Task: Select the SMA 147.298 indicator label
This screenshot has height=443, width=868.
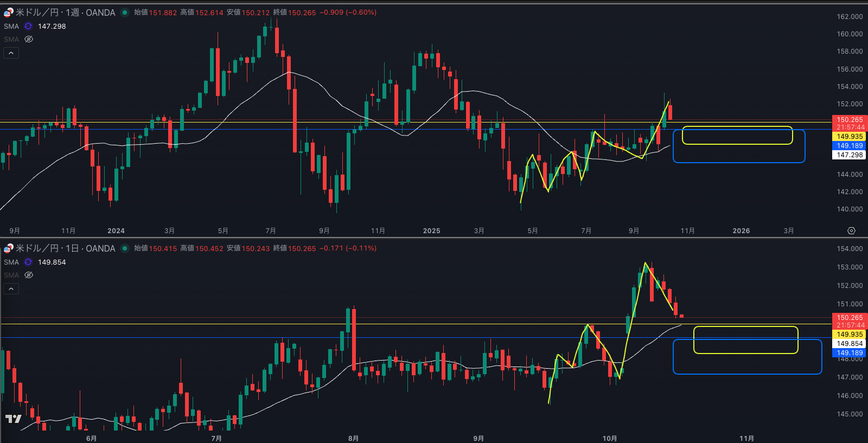Action: tap(11, 26)
